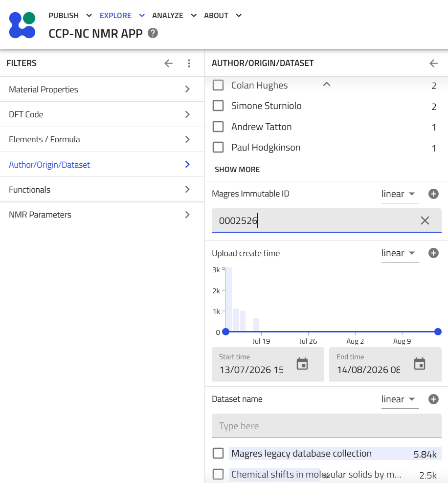Click the End time date field
448x483 pixels.
pos(385,364)
